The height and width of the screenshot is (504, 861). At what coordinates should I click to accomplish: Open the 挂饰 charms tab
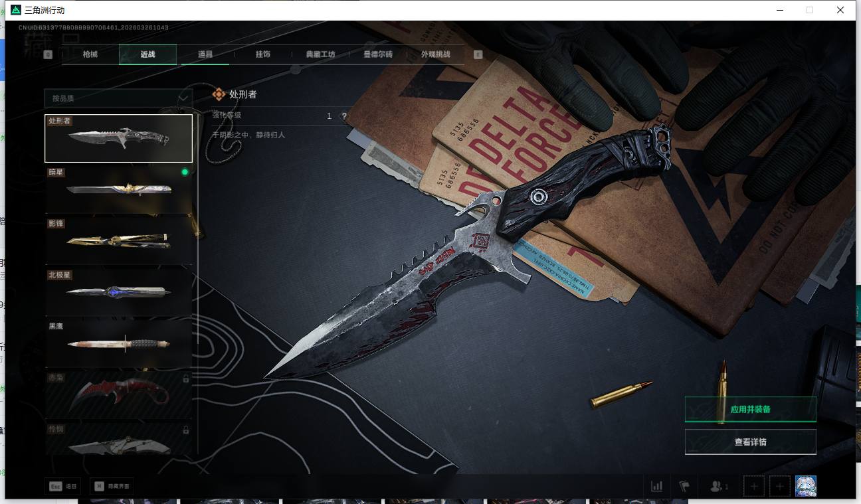[x=262, y=54]
